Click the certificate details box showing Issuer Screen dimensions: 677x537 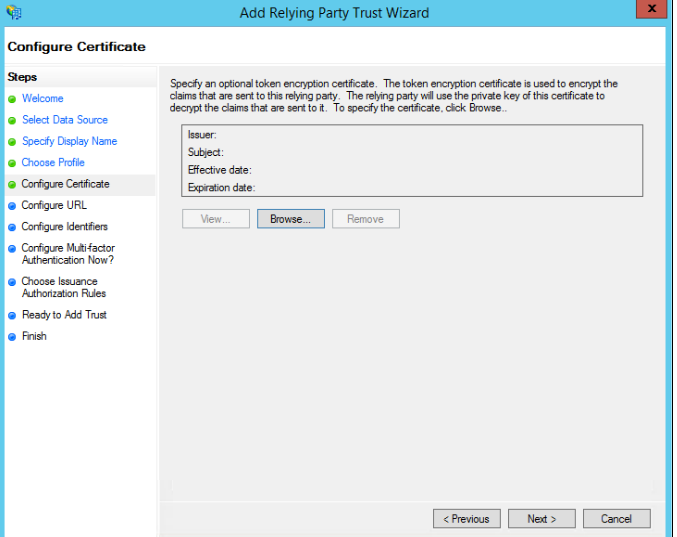point(412,160)
